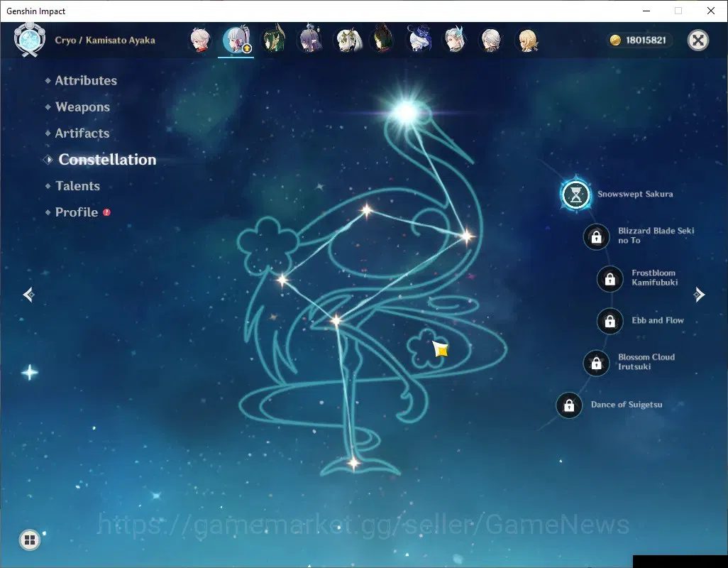Select the silver-haired character portrait with blue horns
Viewport: 728px width, 568px height.
(x=455, y=40)
